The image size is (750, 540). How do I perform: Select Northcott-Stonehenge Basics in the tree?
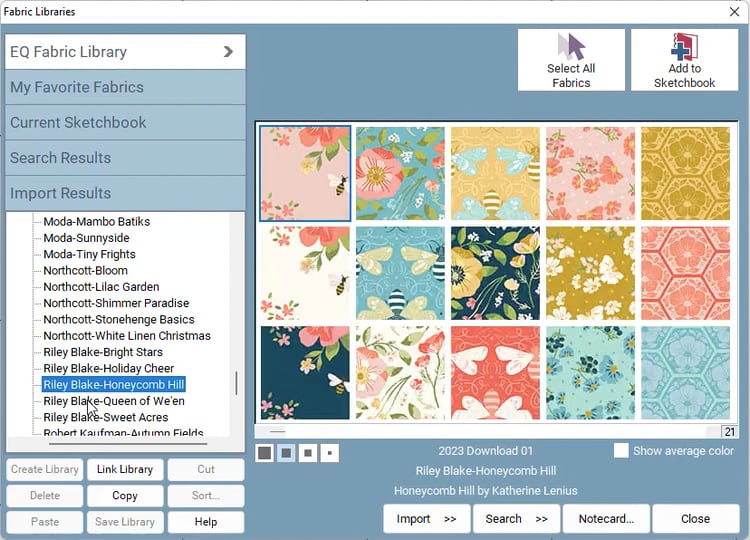tap(119, 319)
